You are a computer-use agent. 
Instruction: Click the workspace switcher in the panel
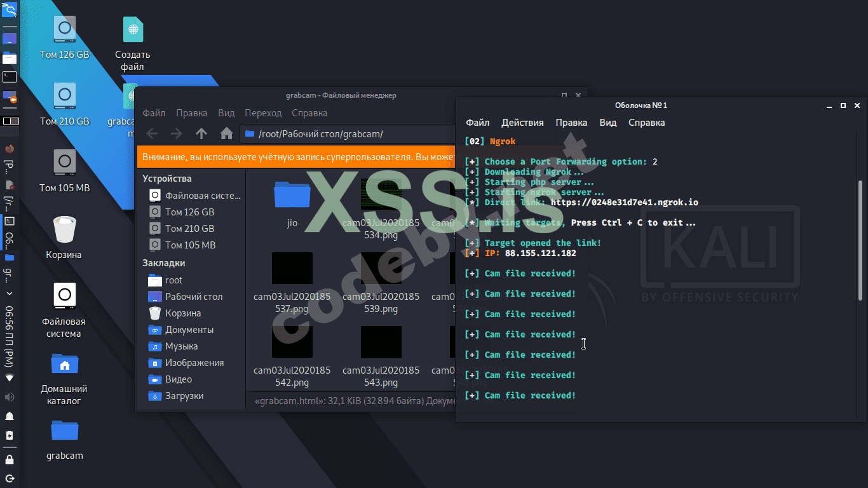11,121
